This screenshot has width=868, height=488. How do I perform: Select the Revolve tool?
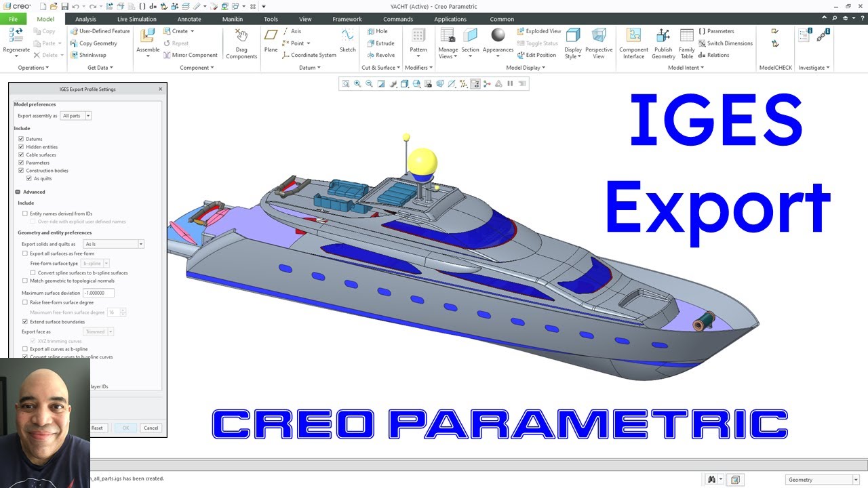tap(380, 55)
